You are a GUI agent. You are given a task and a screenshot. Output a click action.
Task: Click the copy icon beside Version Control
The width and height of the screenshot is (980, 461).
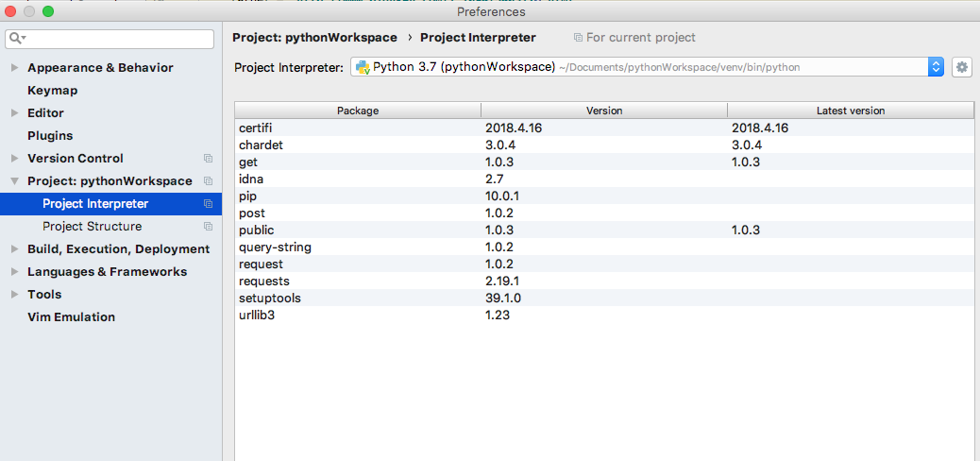[x=208, y=159]
